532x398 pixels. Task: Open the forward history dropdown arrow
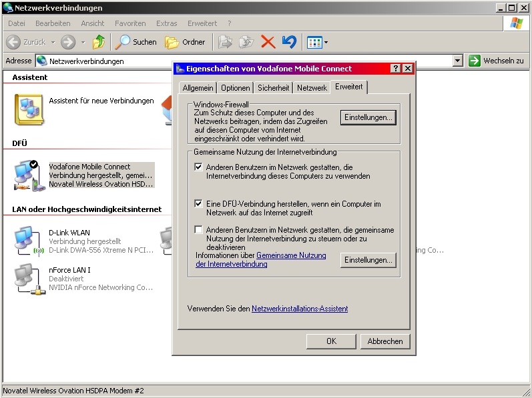click(83, 43)
